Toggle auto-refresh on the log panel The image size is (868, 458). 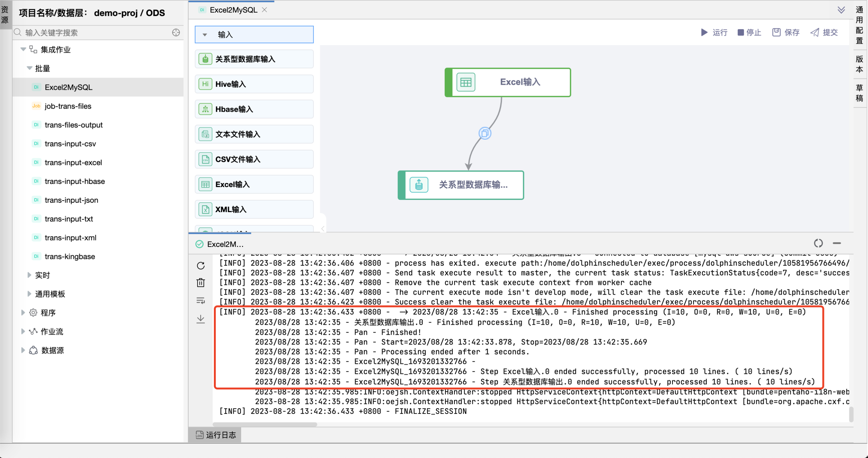tap(818, 243)
